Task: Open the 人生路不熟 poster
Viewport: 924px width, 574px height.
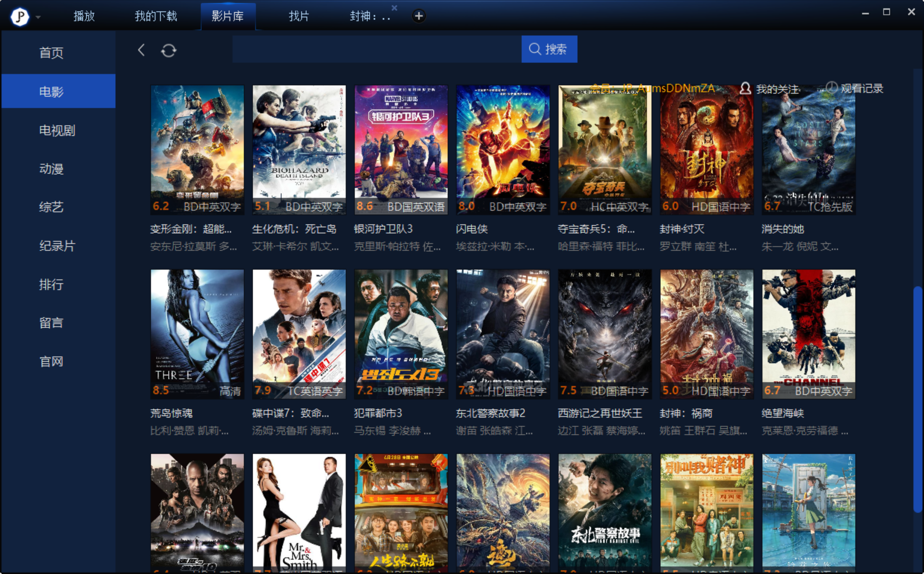Action: [401, 513]
